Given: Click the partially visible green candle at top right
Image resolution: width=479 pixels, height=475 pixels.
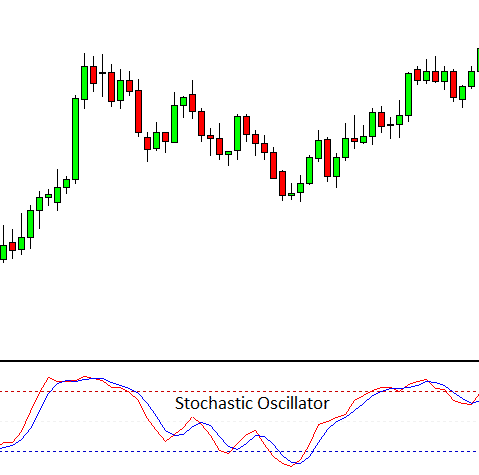Looking at the screenshot, I should coord(478,60).
